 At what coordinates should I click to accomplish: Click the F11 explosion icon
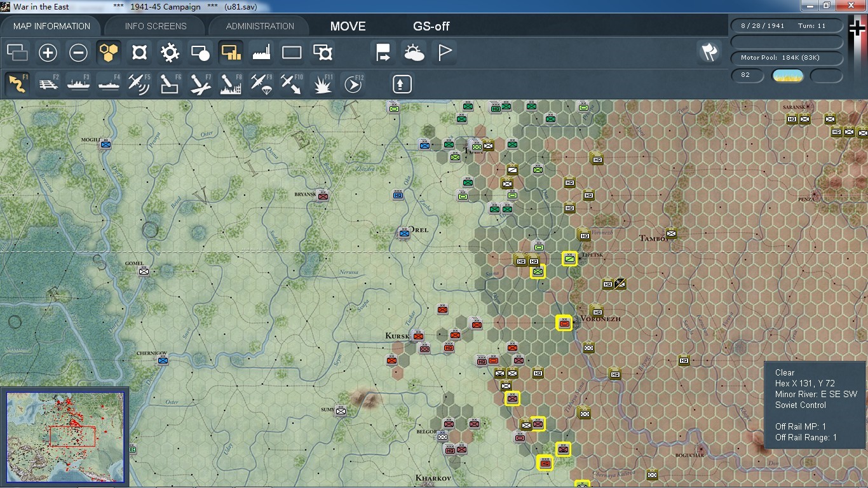[x=323, y=84]
